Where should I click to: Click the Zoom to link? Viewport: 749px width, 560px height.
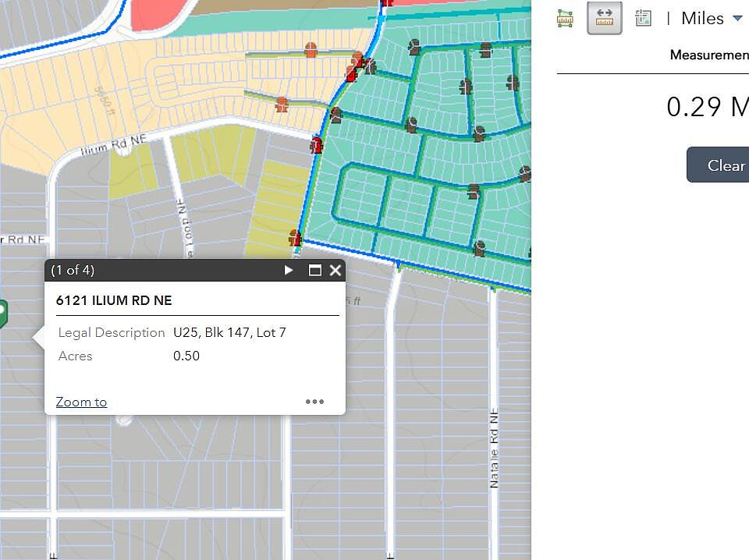click(x=81, y=402)
